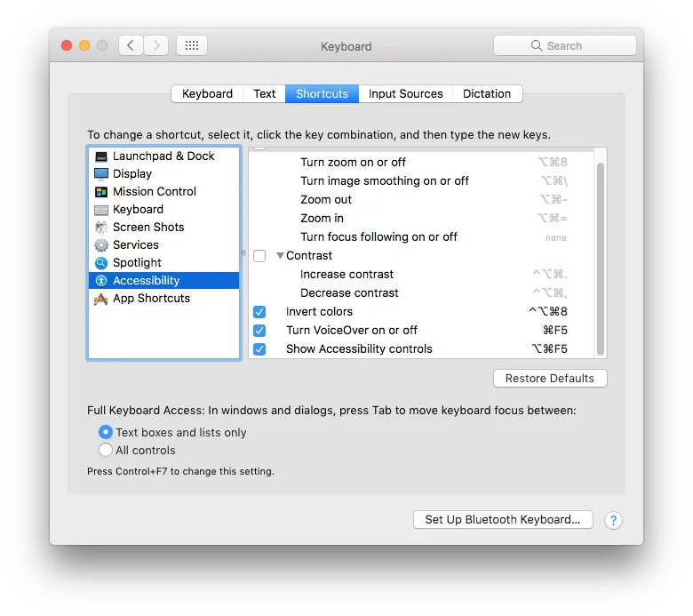
Task: Enable the Contrast shortcuts checkbox
Action: click(x=259, y=256)
